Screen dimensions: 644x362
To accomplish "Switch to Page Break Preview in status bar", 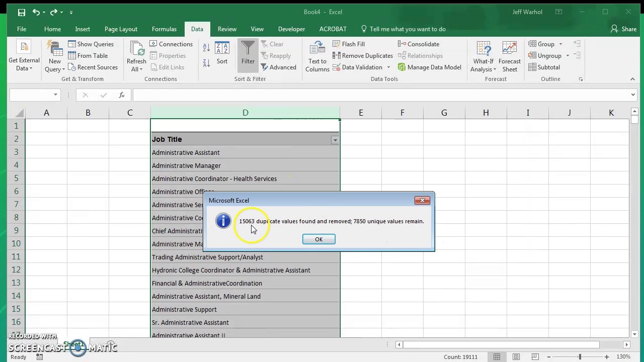I will coord(536,357).
